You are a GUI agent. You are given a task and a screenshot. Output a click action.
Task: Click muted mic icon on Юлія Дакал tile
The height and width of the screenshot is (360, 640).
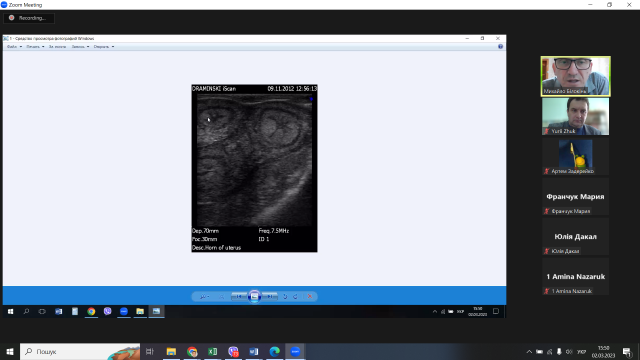point(547,251)
